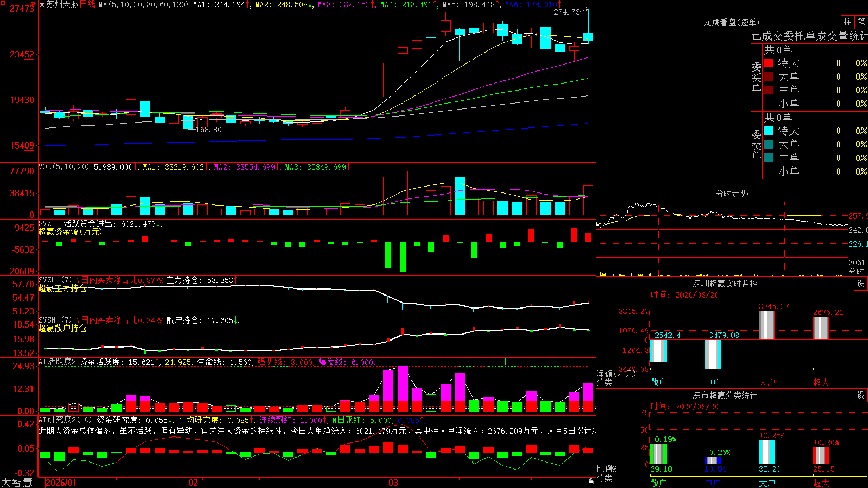Click the 超赢散户持仓 label

point(62,328)
